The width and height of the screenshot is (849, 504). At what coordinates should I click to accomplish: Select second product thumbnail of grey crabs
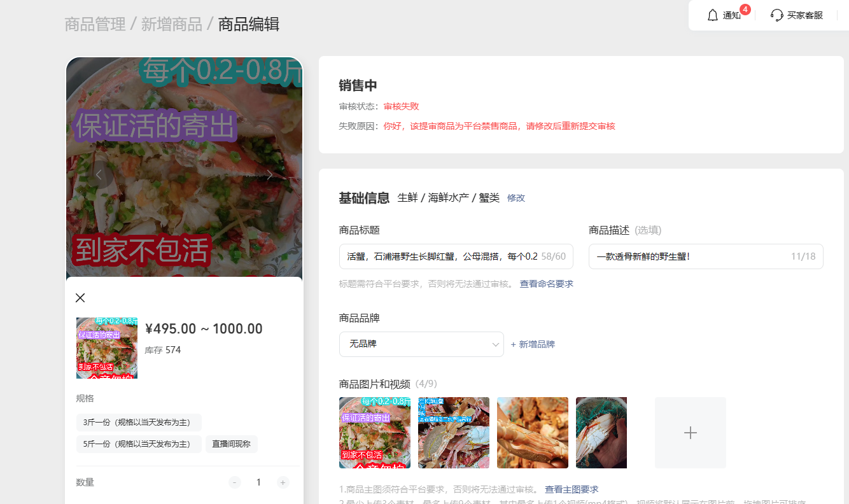click(454, 433)
